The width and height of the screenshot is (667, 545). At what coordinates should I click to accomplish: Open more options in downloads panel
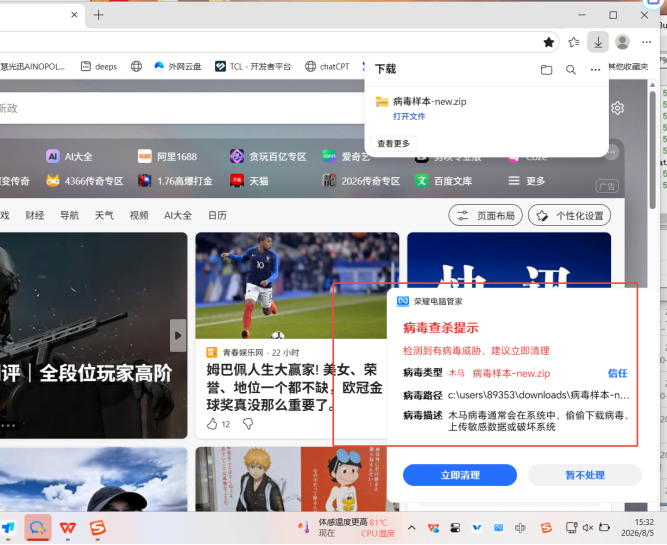point(596,70)
